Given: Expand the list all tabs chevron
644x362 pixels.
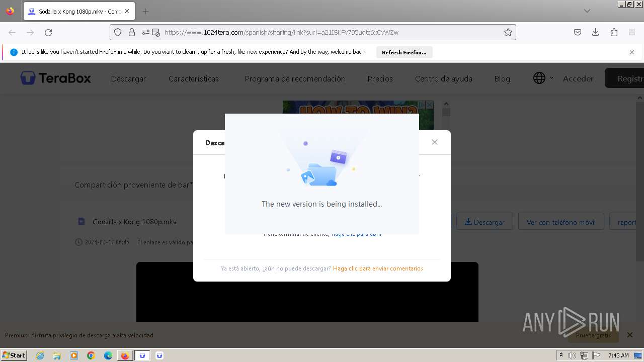Looking at the screenshot, I should (587, 11).
